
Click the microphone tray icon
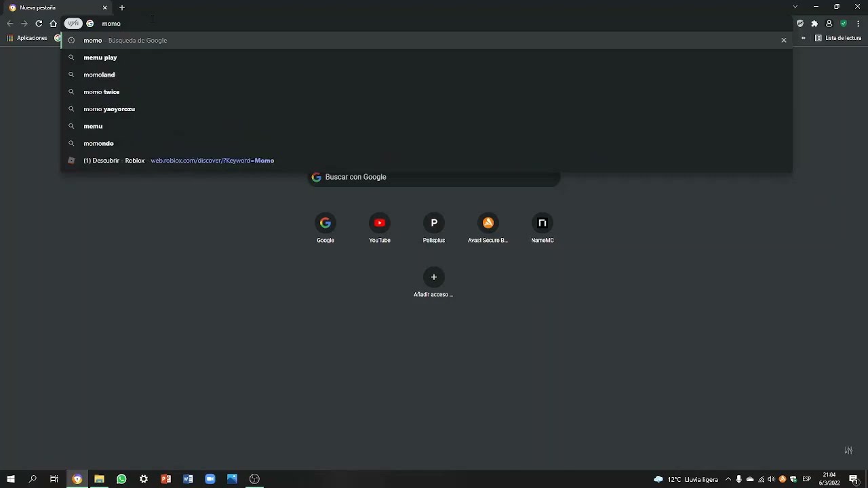(x=739, y=479)
